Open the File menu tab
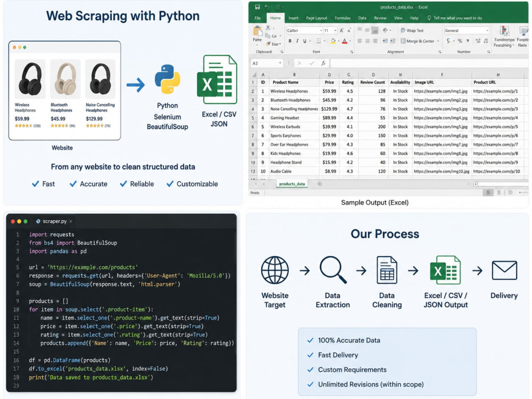This screenshot has height=399, width=532. point(257,18)
